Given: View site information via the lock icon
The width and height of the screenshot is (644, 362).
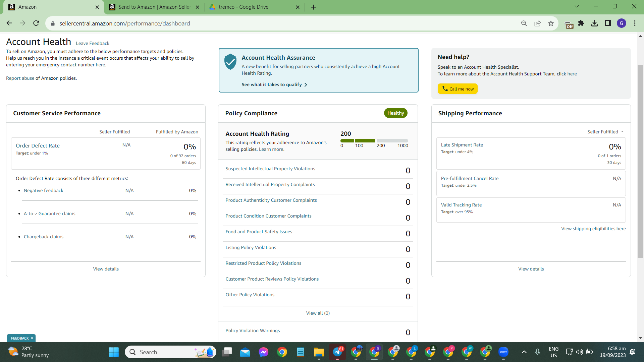Looking at the screenshot, I should pyautogui.click(x=53, y=23).
